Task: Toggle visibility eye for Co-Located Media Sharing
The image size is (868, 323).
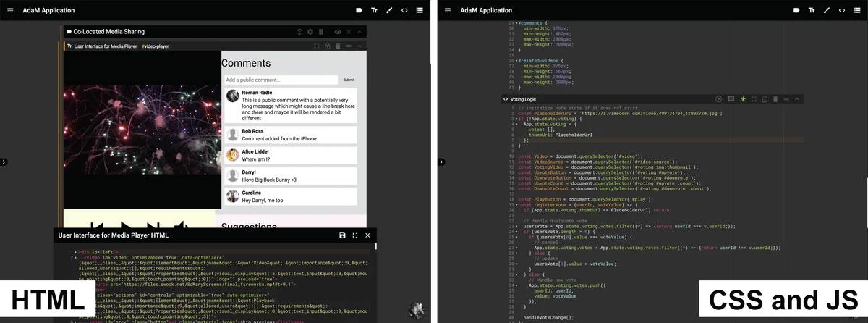Action: coord(337,32)
